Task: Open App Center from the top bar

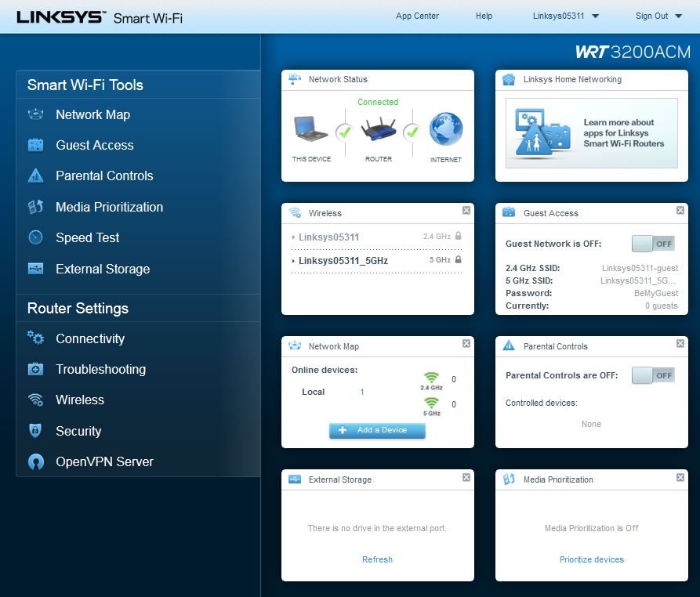Action: click(417, 16)
